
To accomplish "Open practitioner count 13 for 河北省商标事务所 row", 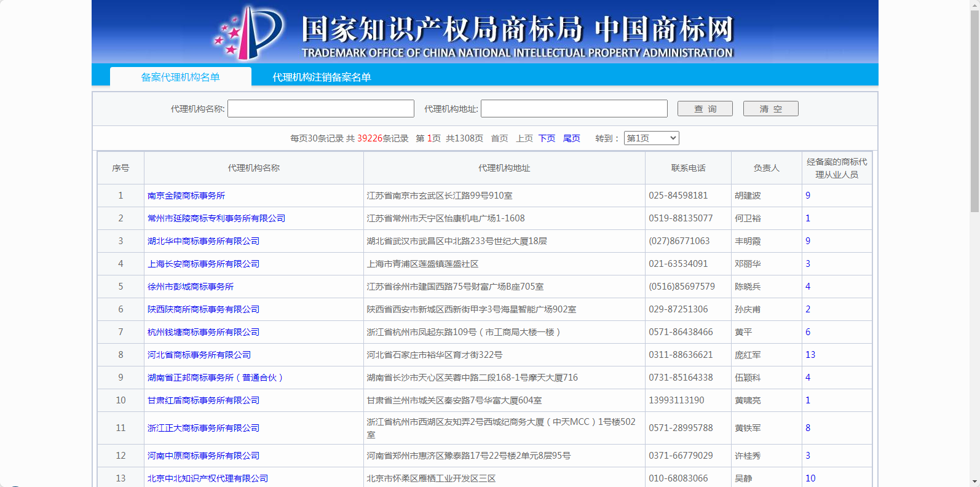I will pyautogui.click(x=810, y=355).
